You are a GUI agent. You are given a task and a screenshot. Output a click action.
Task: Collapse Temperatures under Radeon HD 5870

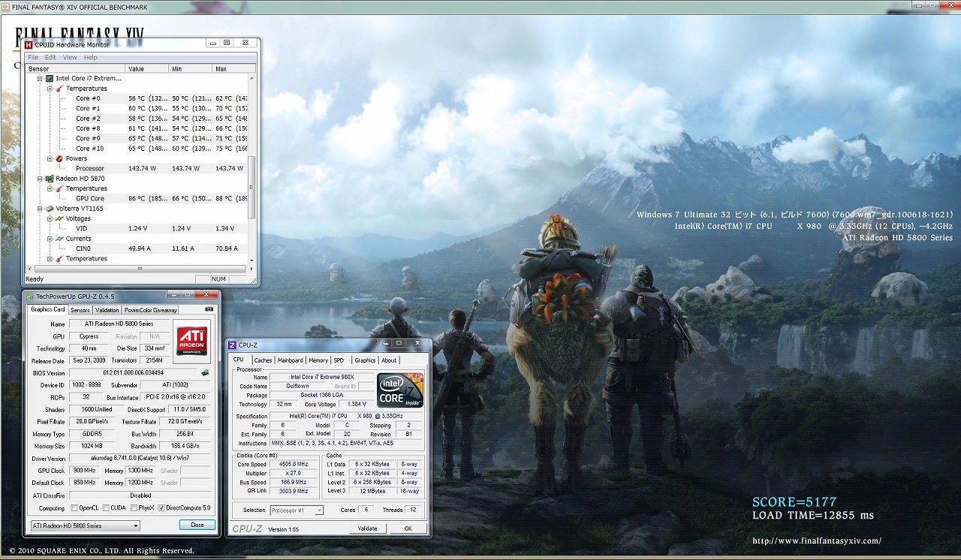pyautogui.click(x=50, y=188)
